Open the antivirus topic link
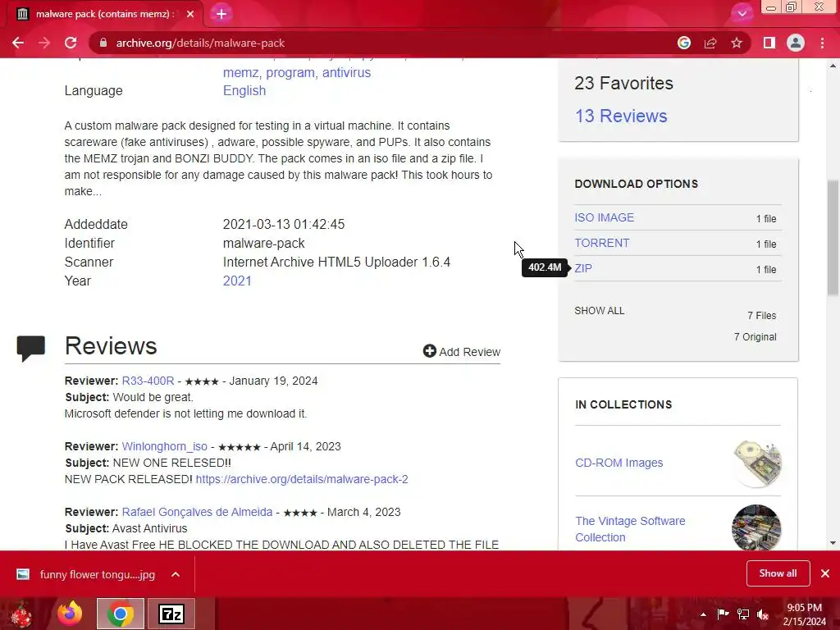This screenshot has width=840, height=630. (x=346, y=72)
